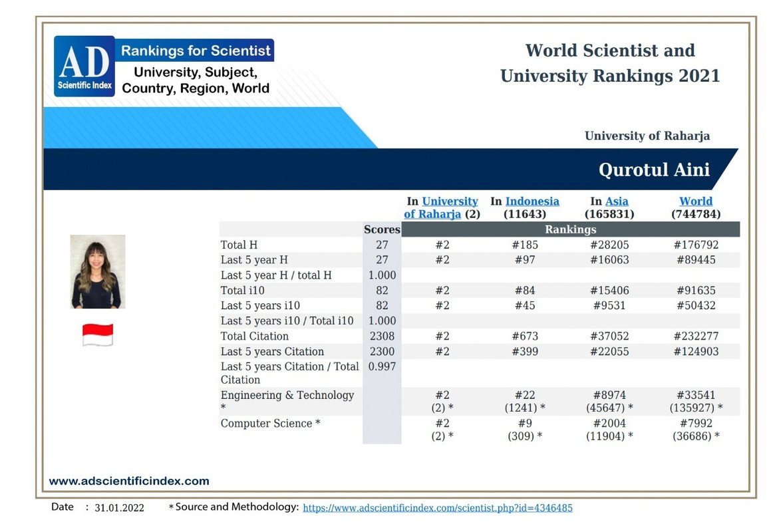Click Indonesia rank #84 for Total i10

click(x=525, y=291)
